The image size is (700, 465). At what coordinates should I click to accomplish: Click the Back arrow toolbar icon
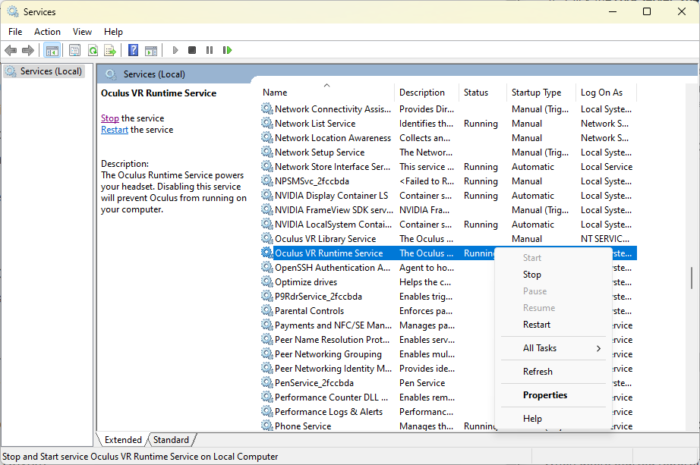click(11, 50)
